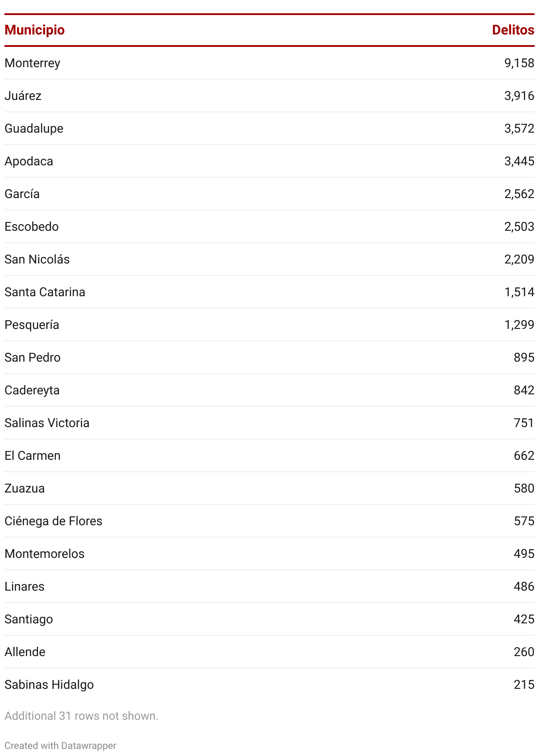Select the San Pedro row

pyautogui.click(x=269, y=358)
